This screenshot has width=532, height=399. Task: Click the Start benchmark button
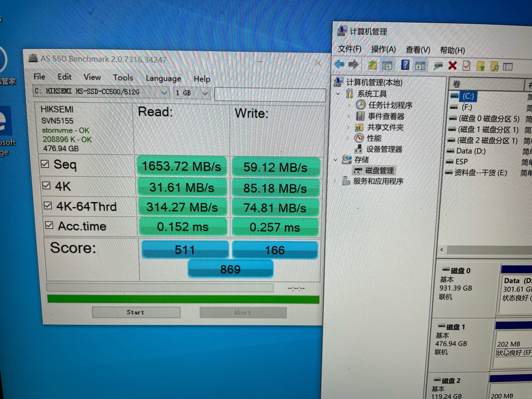(x=136, y=312)
